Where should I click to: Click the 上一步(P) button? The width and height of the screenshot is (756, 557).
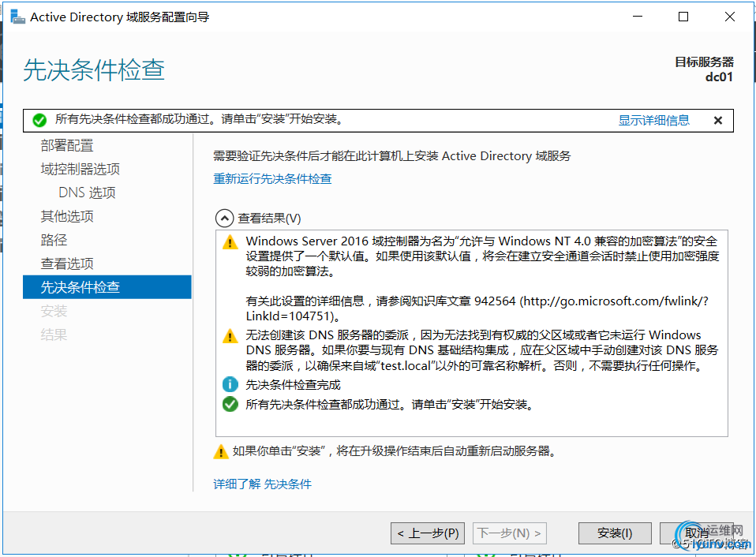(428, 533)
